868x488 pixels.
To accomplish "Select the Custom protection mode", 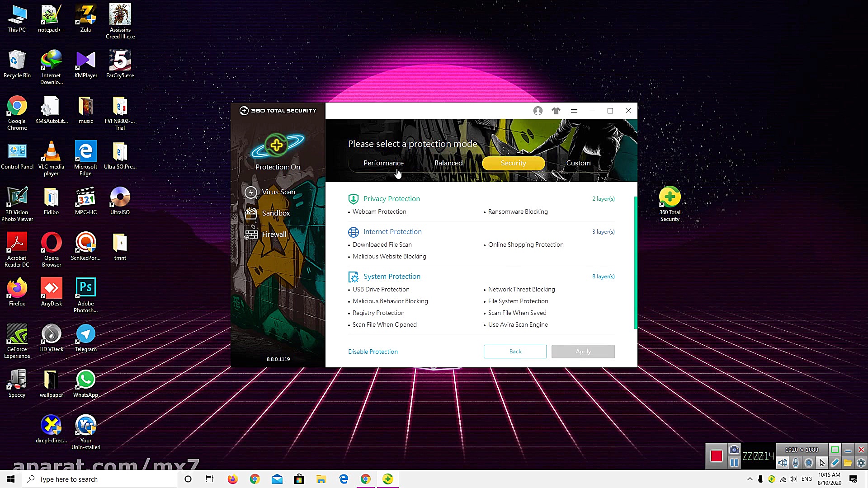I will (578, 163).
